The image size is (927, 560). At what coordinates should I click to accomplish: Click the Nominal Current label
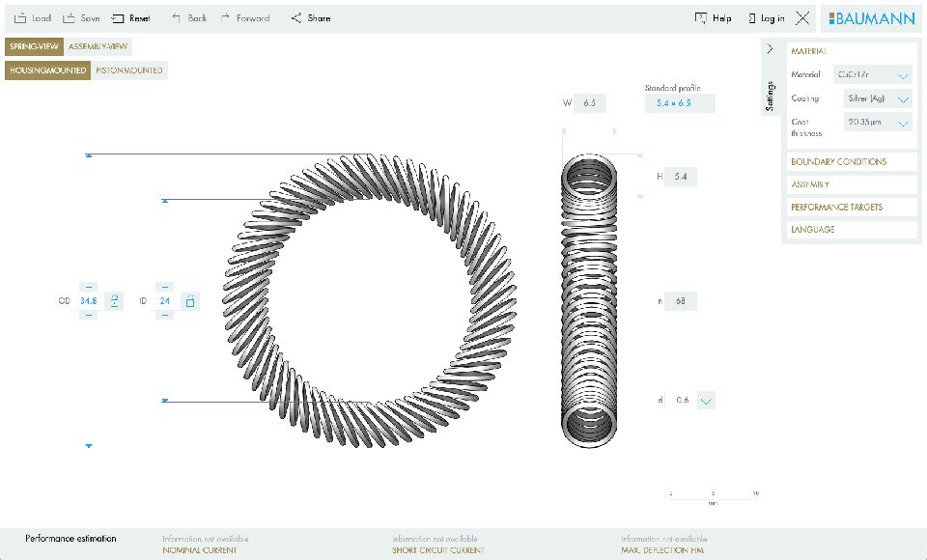pos(200,550)
